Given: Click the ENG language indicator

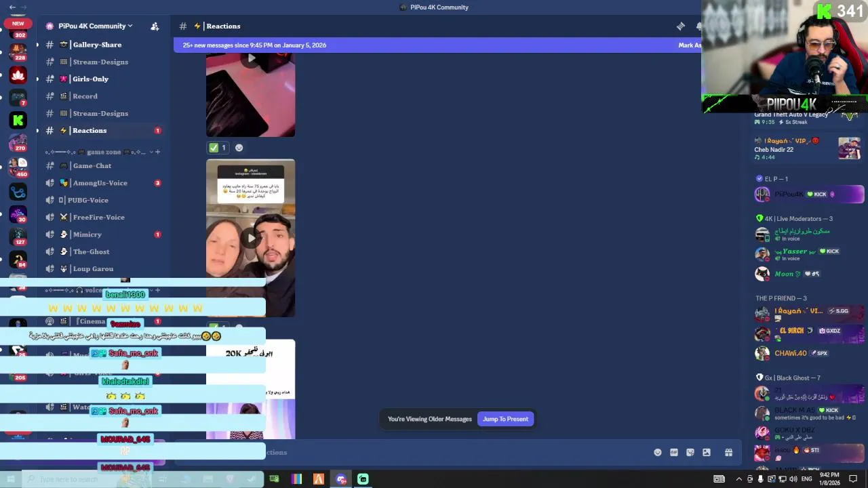Looking at the screenshot, I should pos(807,479).
